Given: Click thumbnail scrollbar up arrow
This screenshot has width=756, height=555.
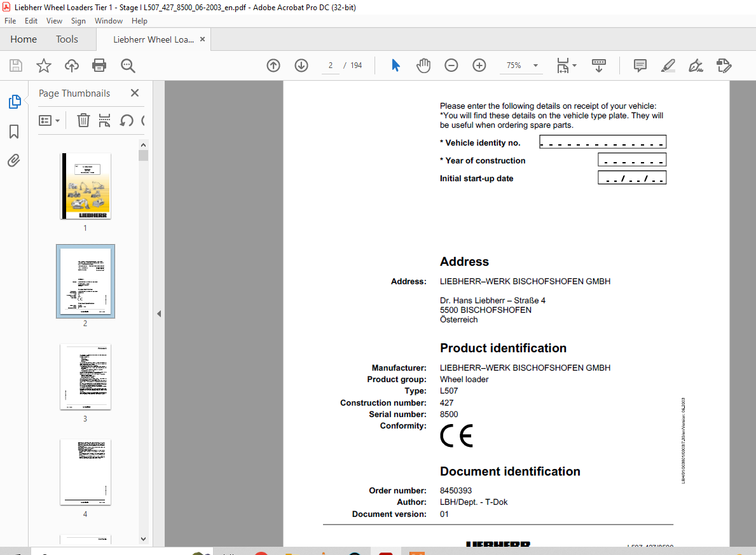Looking at the screenshot, I should pyautogui.click(x=143, y=145).
